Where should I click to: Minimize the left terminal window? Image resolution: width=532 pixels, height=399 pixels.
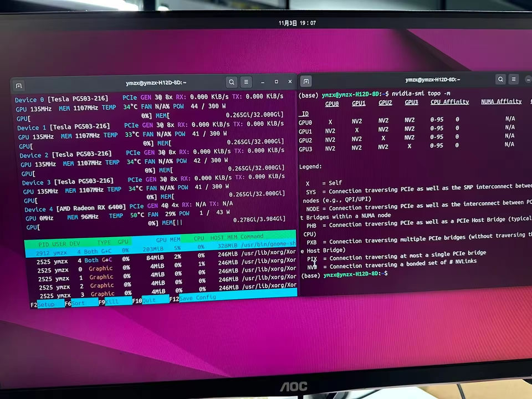coord(263,82)
